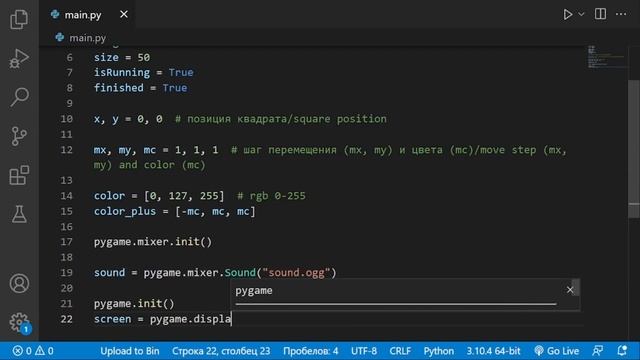Image resolution: width=640 pixels, height=360 pixels.
Task: Click line number 12 in gutter
Action: (67, 150)
